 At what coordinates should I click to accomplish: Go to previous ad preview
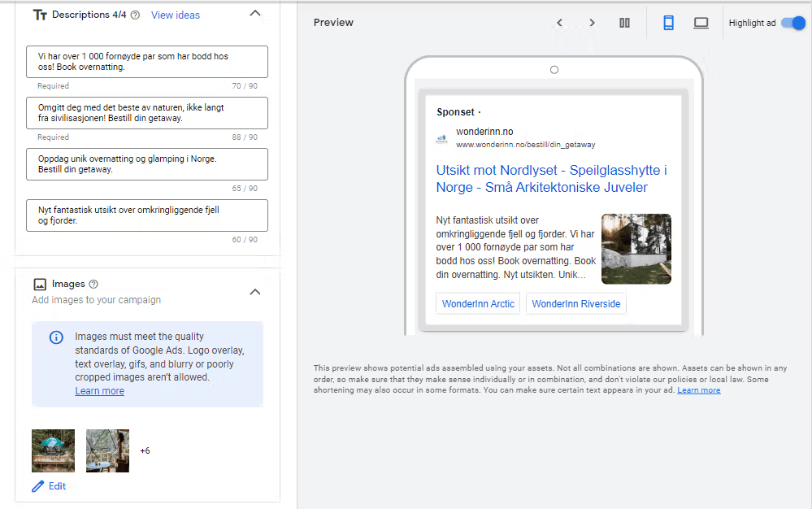(x=559, y=23)
